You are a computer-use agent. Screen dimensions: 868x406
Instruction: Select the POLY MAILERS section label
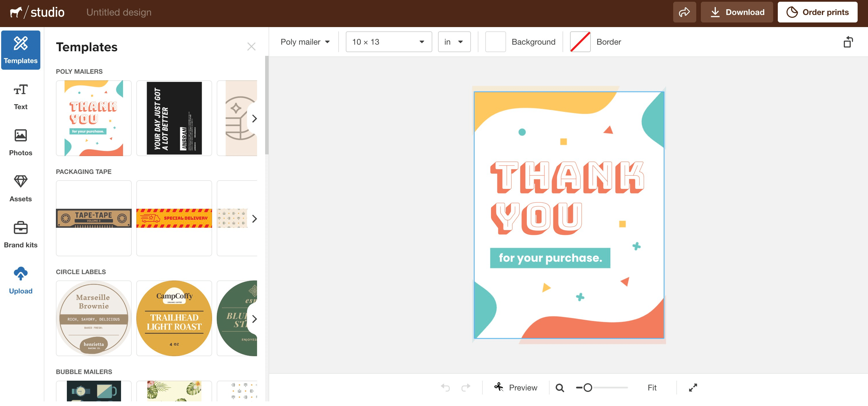(79, 71)
